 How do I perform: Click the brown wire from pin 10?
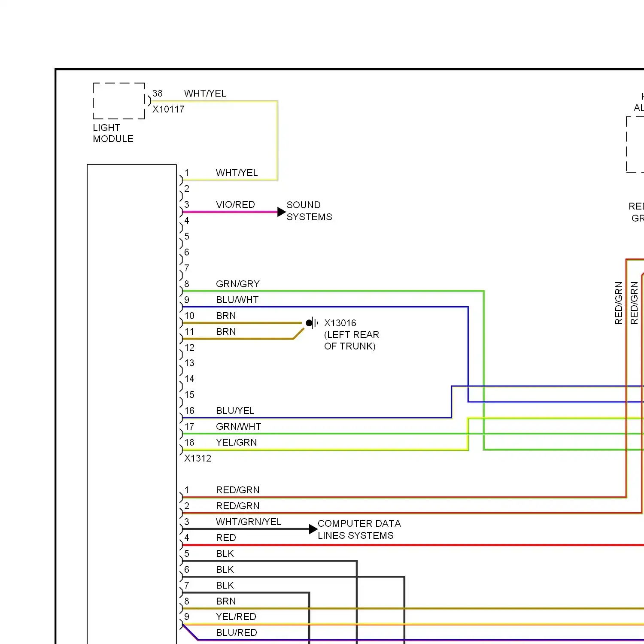point(242,323)
